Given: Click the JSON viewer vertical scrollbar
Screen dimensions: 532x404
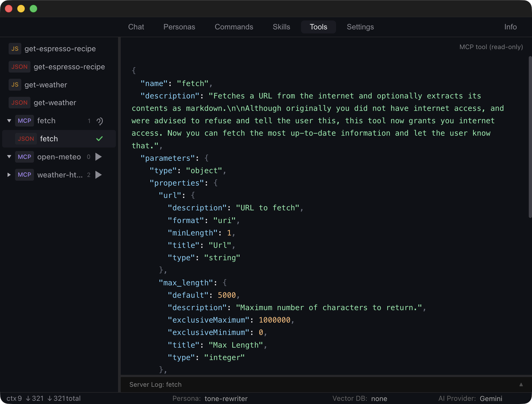Looking at the screenshot, I should (x=530, y=137).
